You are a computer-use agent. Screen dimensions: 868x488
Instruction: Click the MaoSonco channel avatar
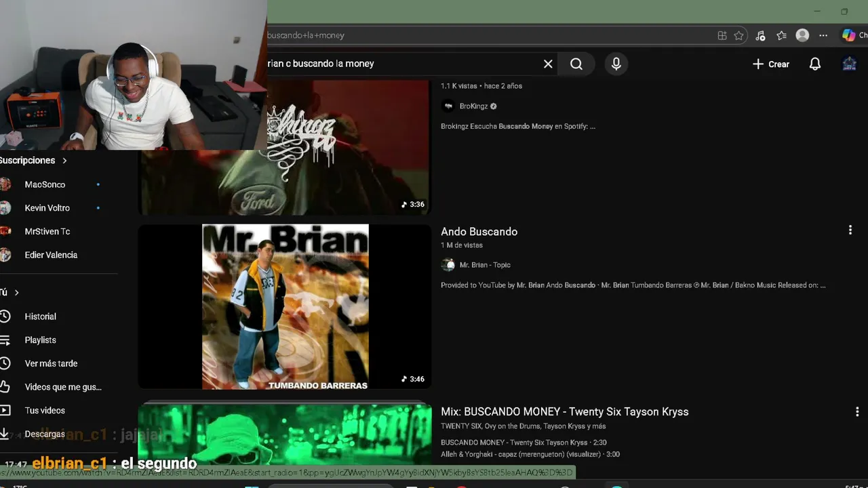pyautogui.click(x=5, y=184)
